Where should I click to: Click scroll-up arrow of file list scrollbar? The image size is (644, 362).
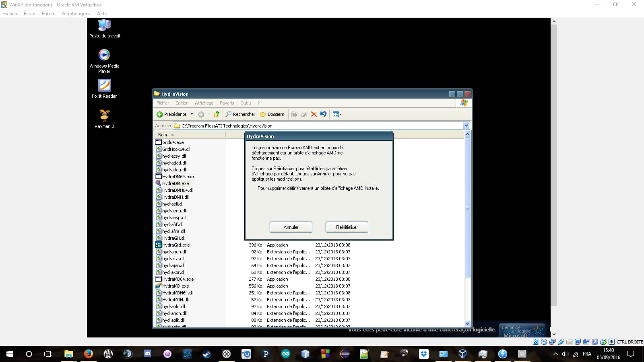(x=467, y=134)
